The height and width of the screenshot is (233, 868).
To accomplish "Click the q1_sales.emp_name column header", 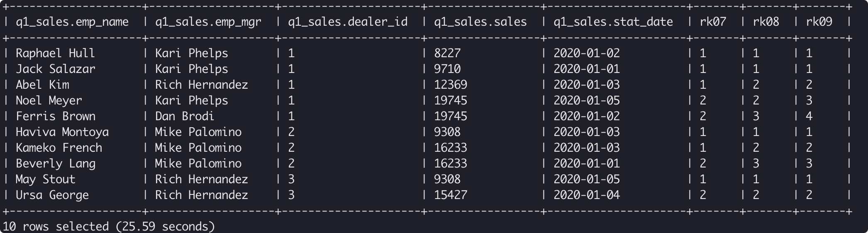I will tap(72, 22).
